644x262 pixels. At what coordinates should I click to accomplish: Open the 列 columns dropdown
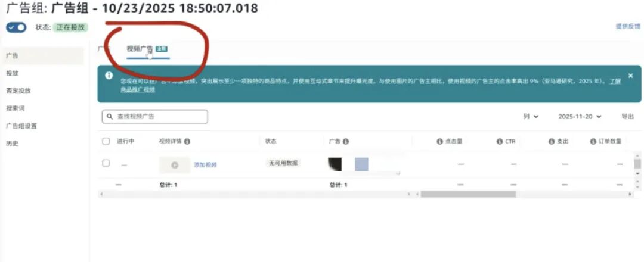pyautogui.click(x=531, y=117)
